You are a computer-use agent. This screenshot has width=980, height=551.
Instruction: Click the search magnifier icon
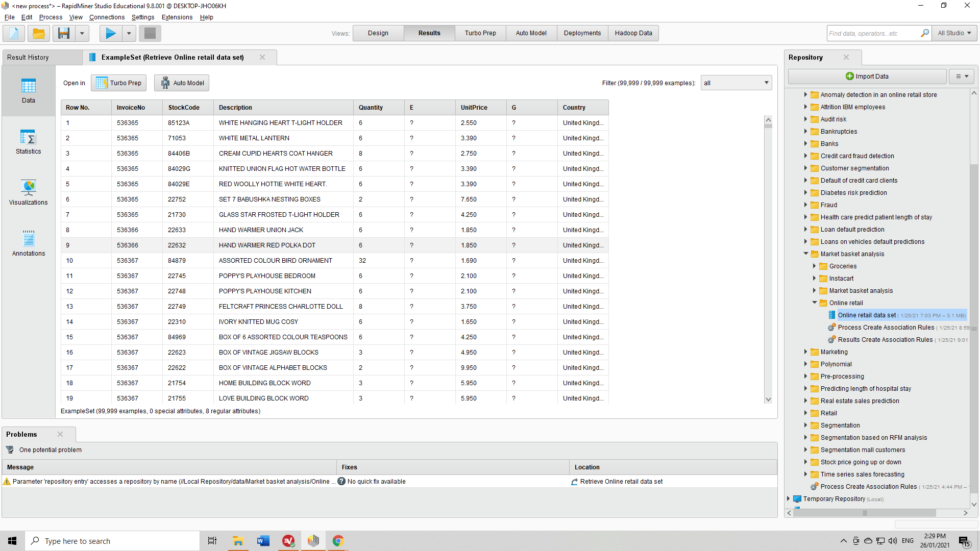[924, 33]
